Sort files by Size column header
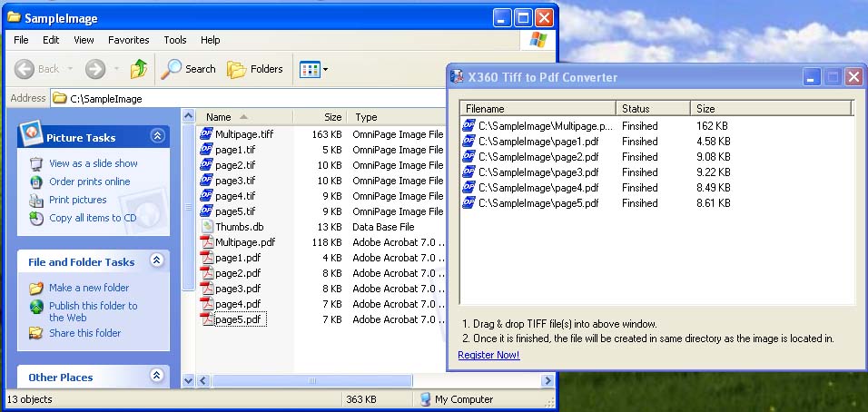The width and height of the screenshot is (868, 412). [332, 117]
